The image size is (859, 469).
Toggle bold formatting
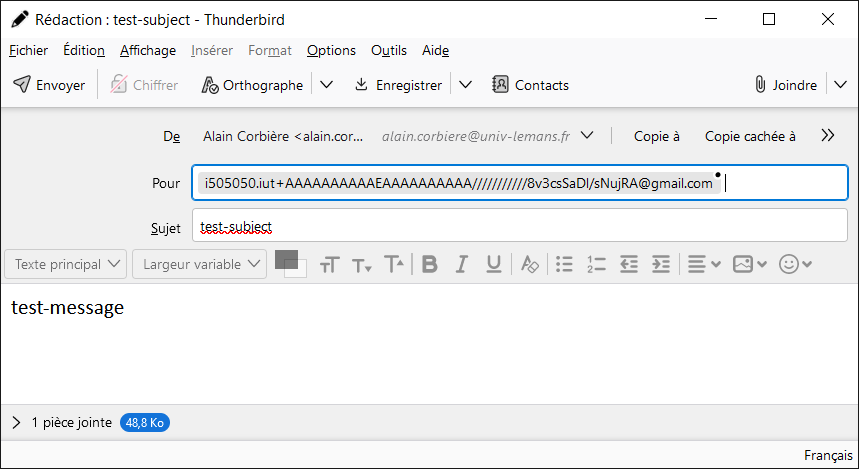(x=430, y=265)
